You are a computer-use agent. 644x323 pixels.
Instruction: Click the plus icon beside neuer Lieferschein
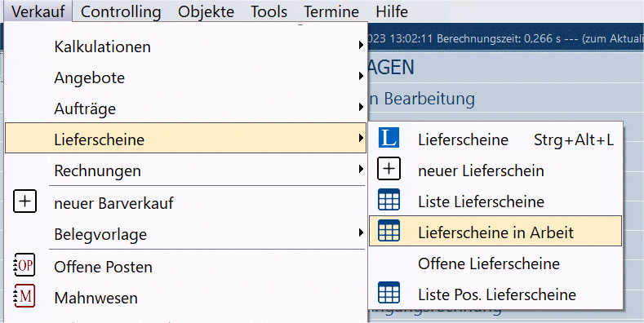[x=389, y=169]
